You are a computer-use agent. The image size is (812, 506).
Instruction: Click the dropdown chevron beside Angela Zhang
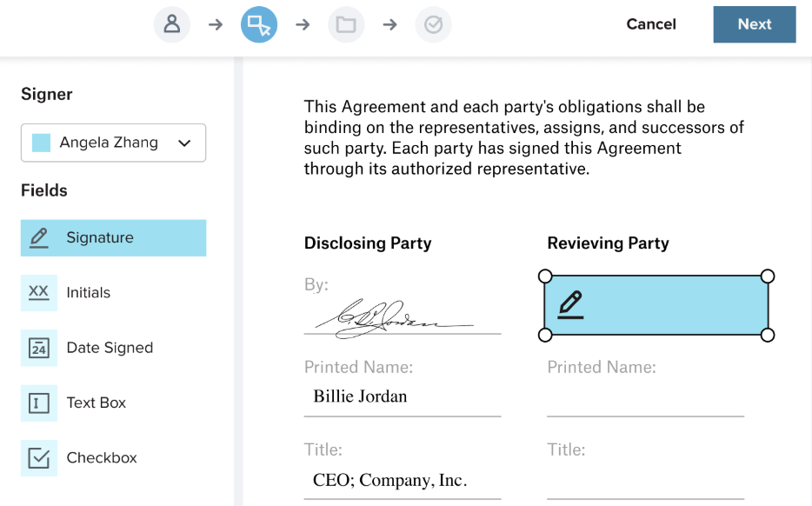click(x=184, y=143)
